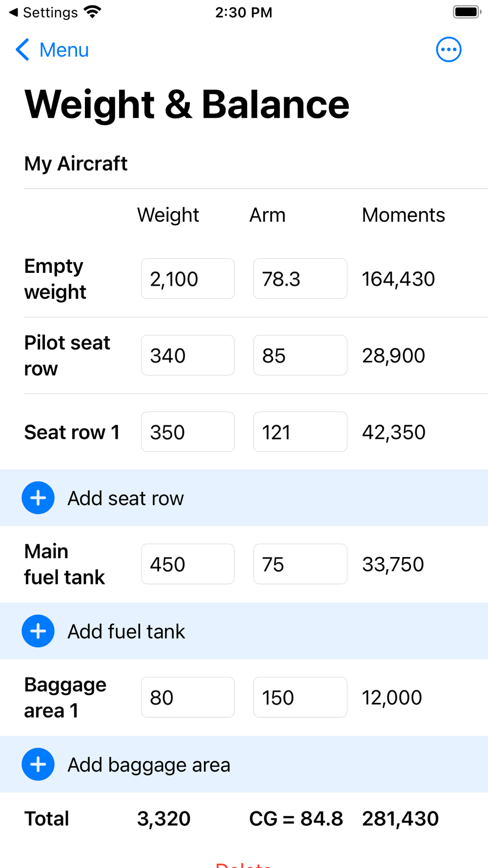Edit Baggage area 1 weight 80

[x=188, y=698]
